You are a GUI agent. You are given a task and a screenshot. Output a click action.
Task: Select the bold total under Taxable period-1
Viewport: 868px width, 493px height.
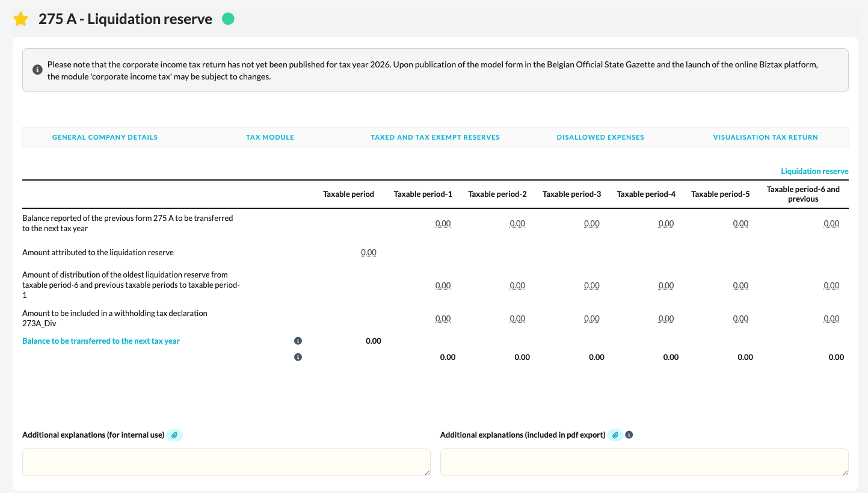448,357
